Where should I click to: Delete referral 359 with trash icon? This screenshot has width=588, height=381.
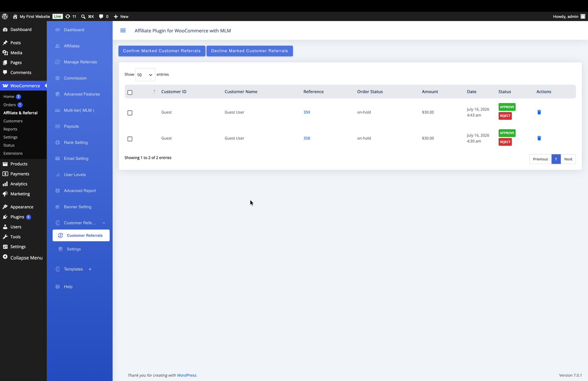(x=539, y=112)
